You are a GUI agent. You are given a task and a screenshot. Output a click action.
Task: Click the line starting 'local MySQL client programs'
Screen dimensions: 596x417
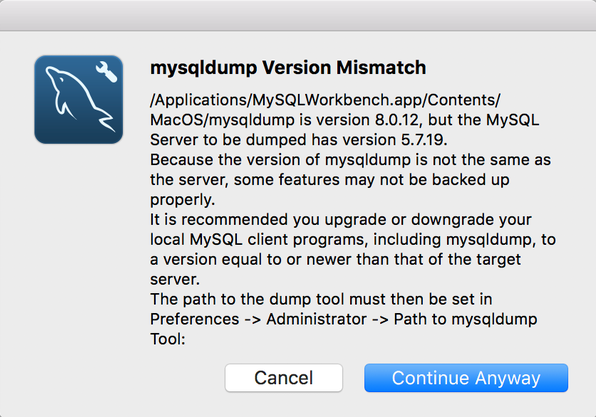pos(353,239)
